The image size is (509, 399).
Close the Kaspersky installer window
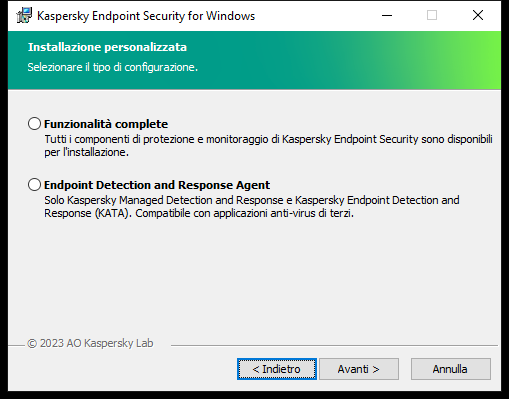click(x=478, y=15)
